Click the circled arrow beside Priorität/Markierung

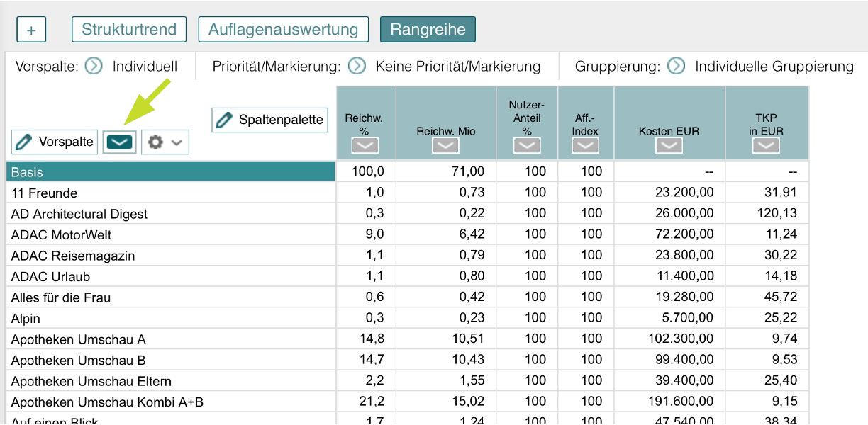coord(358,65)
